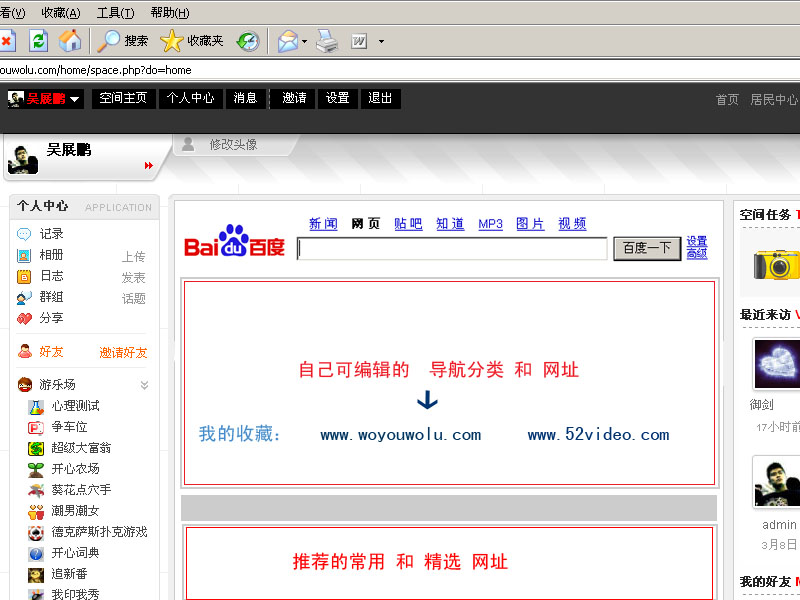Click the Baidu 设置 link

click(x=697, y=241)
